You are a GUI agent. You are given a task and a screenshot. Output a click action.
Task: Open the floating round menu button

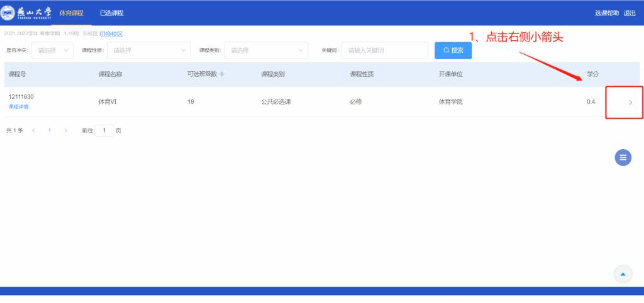coord(623,157)
